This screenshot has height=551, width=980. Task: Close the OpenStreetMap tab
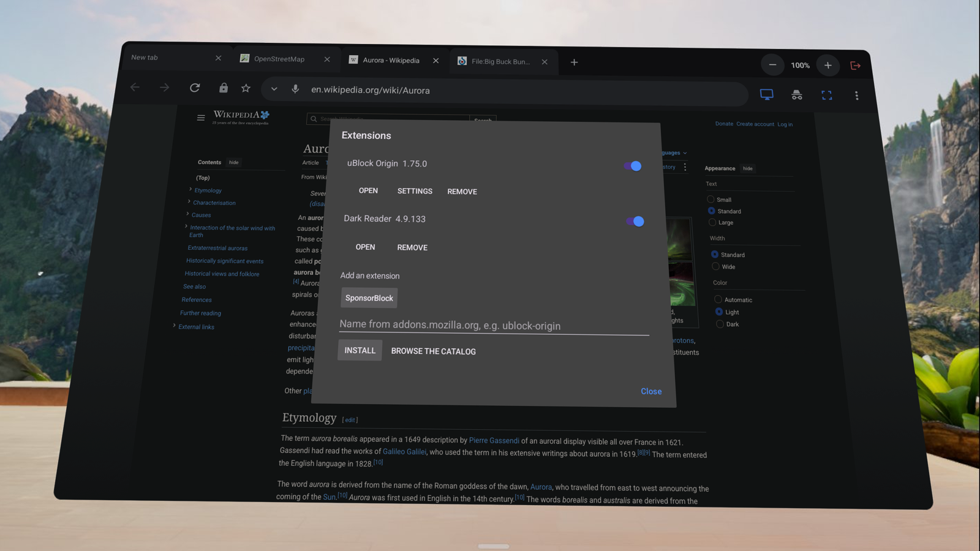tap(327, 59)
